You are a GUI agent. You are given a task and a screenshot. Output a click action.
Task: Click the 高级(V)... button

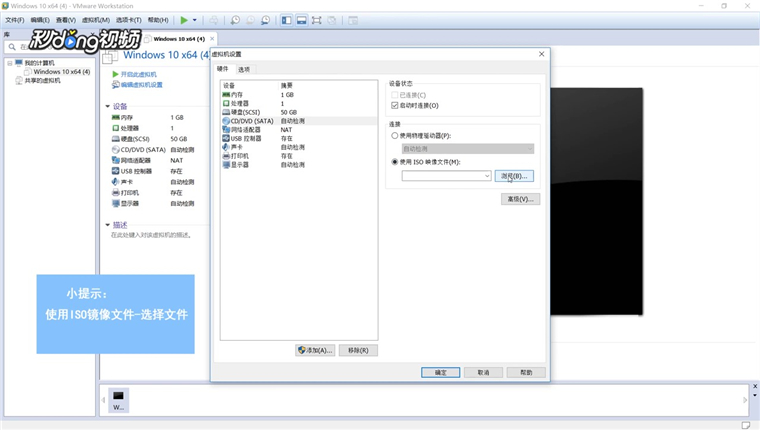click(521, 199)
